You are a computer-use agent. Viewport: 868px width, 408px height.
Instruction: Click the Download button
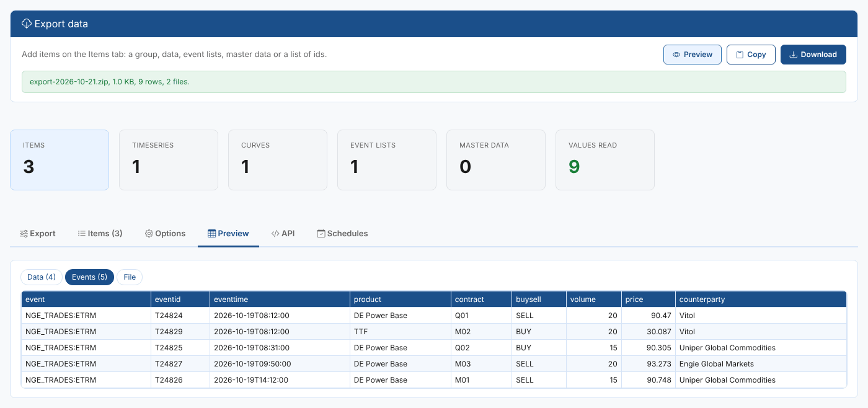click(x=813, y=55)
